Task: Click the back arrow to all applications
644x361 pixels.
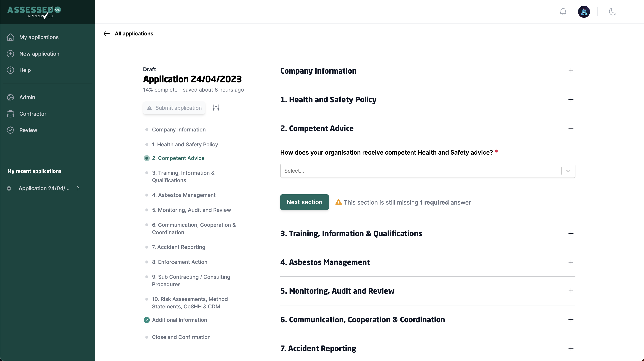Action: click(106, 34)
